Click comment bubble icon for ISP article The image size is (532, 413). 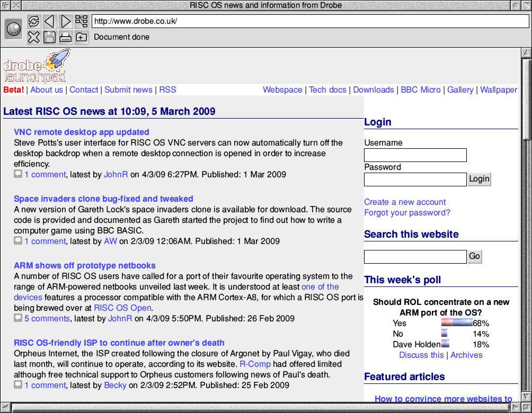[x=18, y=385]
